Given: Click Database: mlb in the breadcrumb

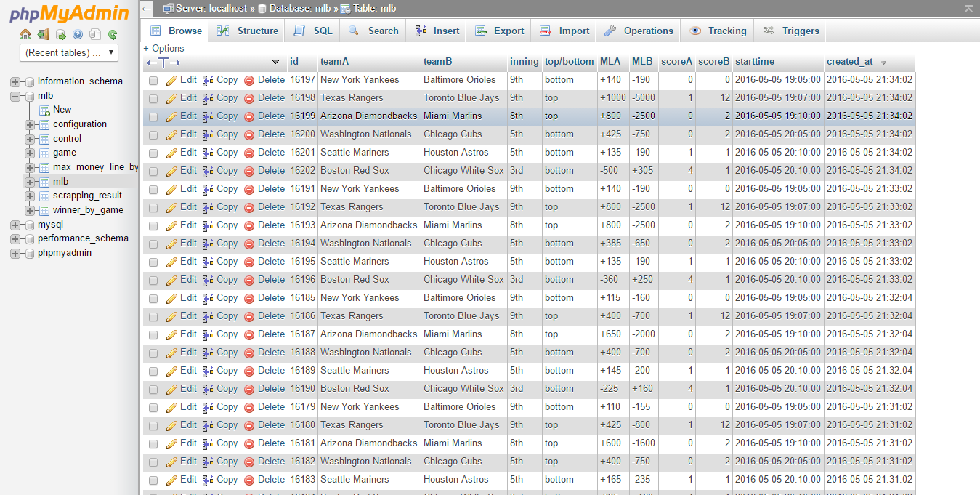Looking at the screenshot, I should pyautogui.click(x=296, y=9).
